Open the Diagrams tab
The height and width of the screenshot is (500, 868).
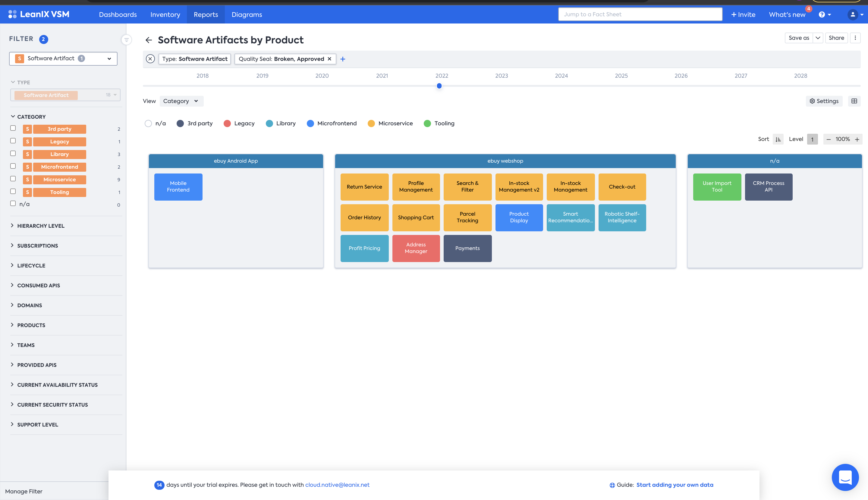246,14
